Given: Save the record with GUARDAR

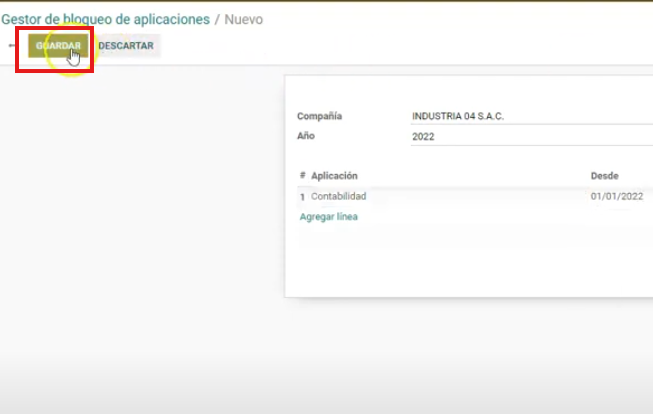Looking at the screenshot, I should point(58,46).
